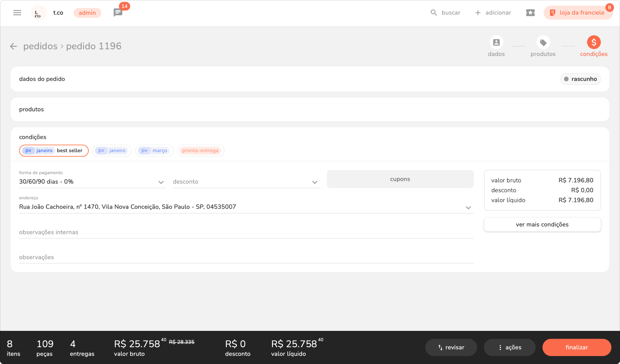
Task: Go to the dados step icon
Action: pyautogui.click(x=496, y=43)
